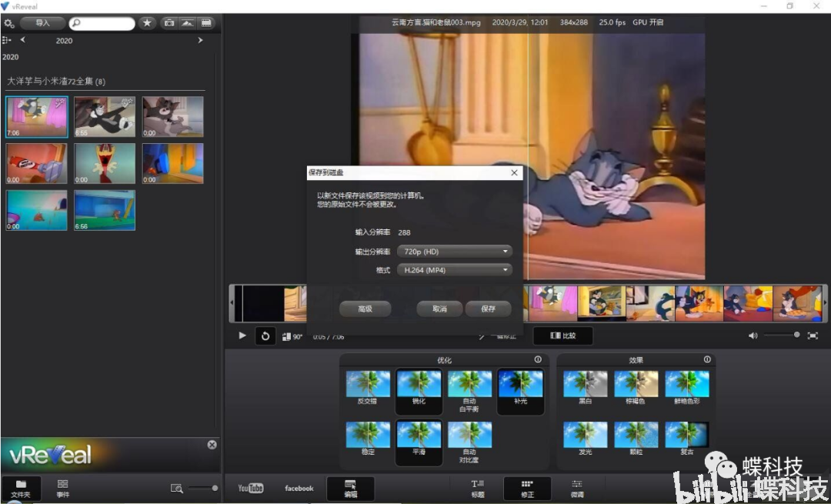Select the selected 7:06 video thumbnail
This screenshot has height=504, width=831.
(37, 117)
